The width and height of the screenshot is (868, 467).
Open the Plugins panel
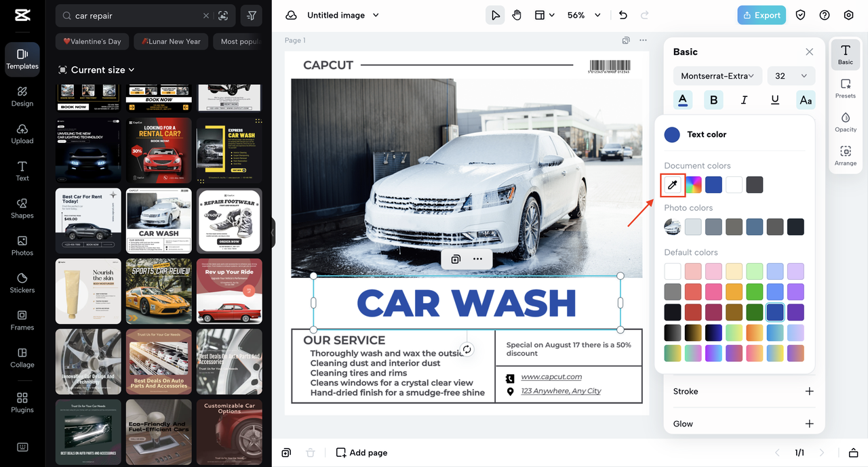click(22, 403)
